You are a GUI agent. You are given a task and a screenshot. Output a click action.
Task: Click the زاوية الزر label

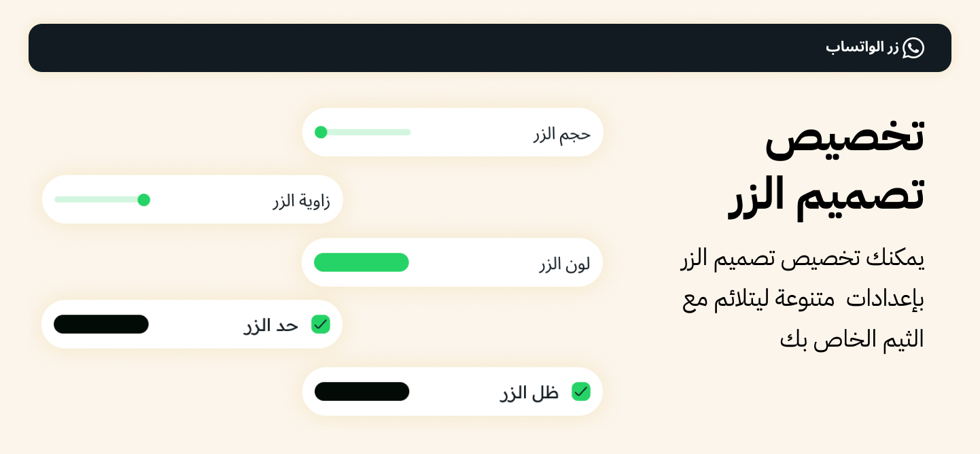[x=301, y=201]
